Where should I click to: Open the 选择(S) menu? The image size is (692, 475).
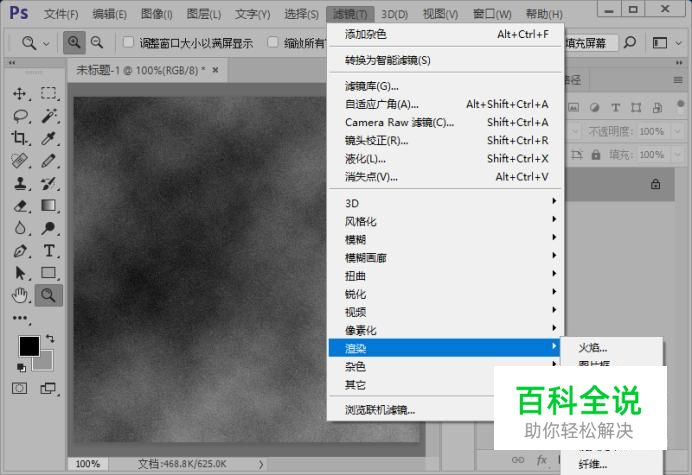coord(301,15)
